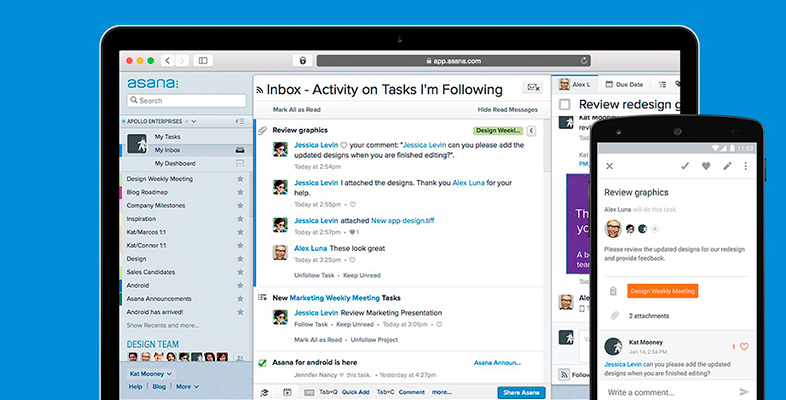Open the New app design.tiff attachment link
The height and width of the screenshot is (400, 786).
click(x=403, y=221)
